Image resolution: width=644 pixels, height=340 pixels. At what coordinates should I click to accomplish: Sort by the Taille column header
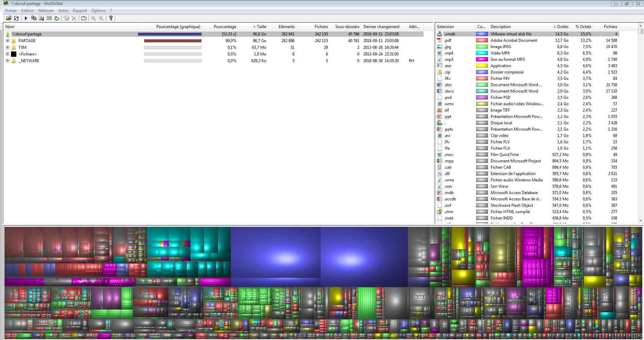[x=260, y=27]
